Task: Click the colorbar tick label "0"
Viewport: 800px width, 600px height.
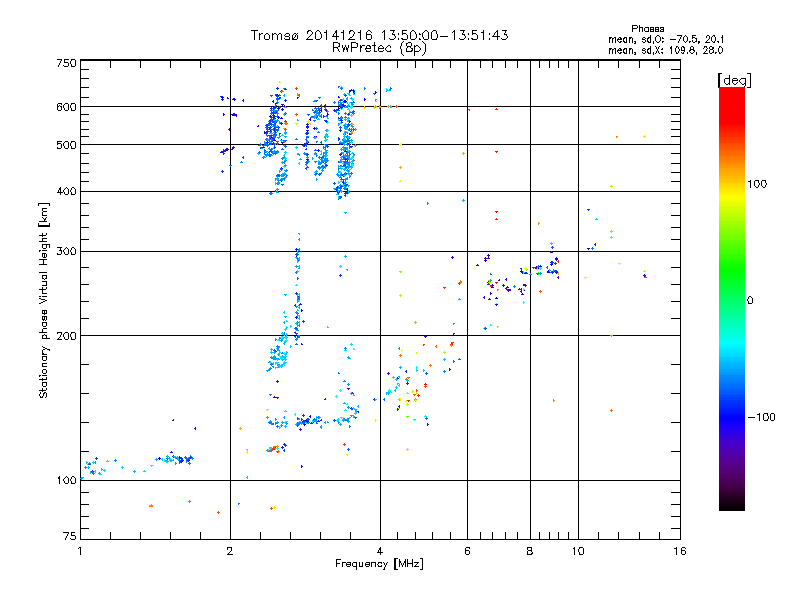Action: click(750, 301)
